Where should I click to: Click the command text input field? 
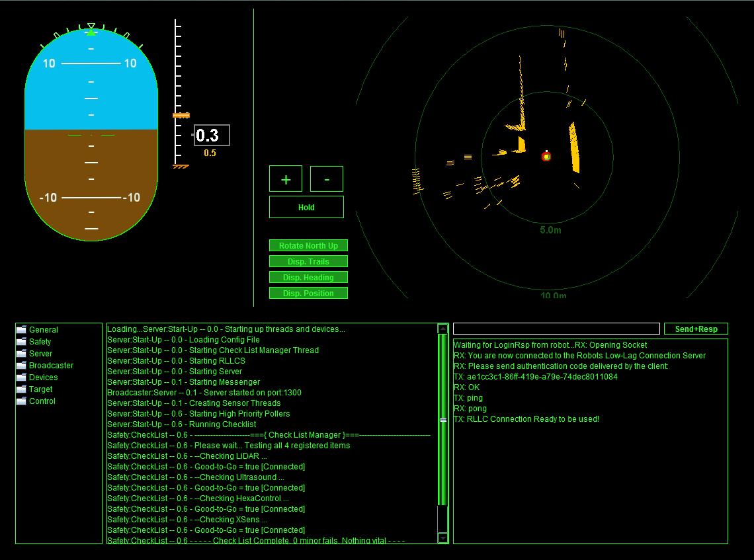556,329
